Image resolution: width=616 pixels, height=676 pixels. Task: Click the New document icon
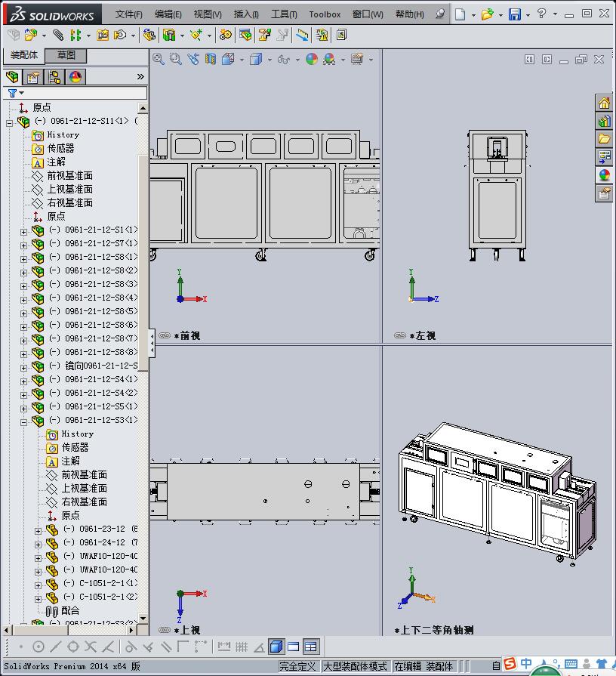point(460,14)
